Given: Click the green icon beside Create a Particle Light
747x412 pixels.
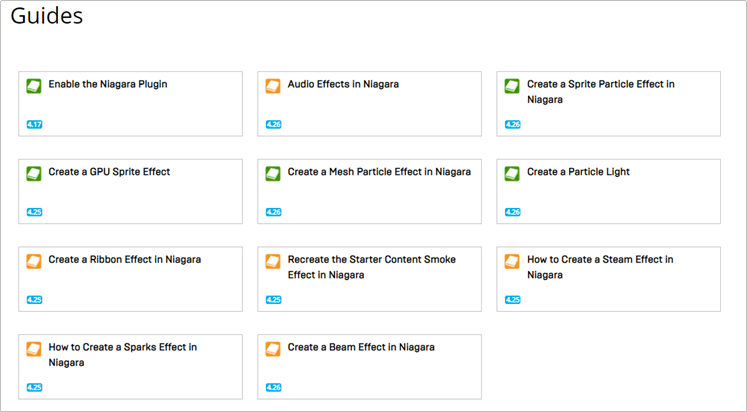Looking at the screenshot, I should coord(513,174).
